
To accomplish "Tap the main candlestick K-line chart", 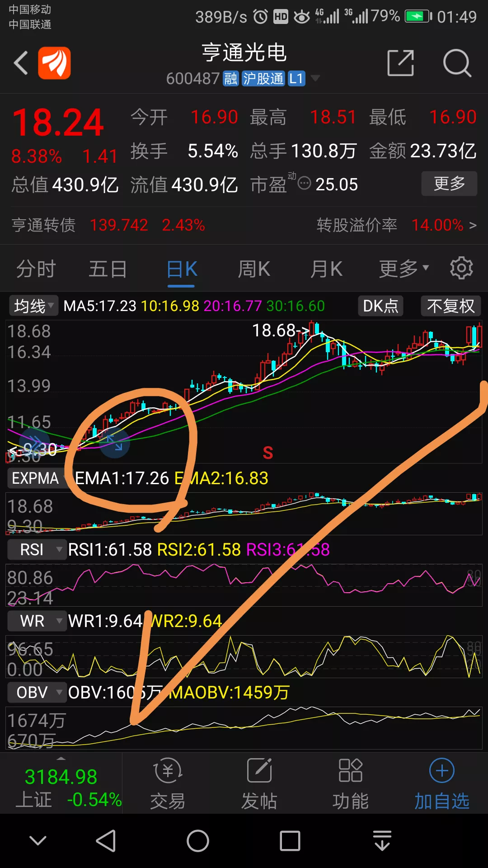I will tap(244, 392).
